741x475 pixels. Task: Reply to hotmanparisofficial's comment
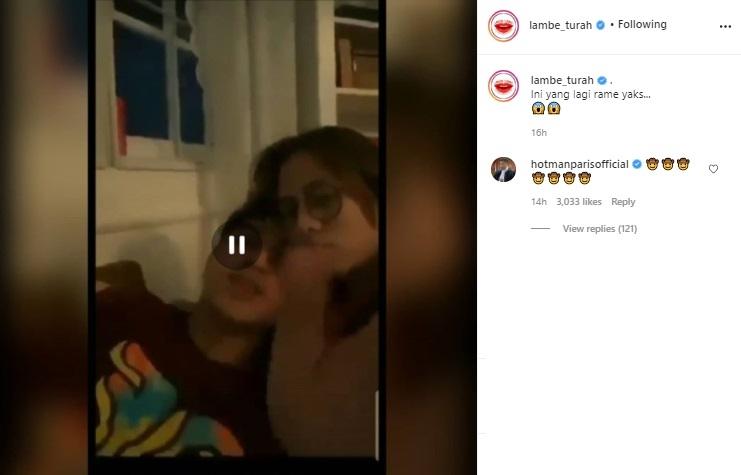click(623, 202)
